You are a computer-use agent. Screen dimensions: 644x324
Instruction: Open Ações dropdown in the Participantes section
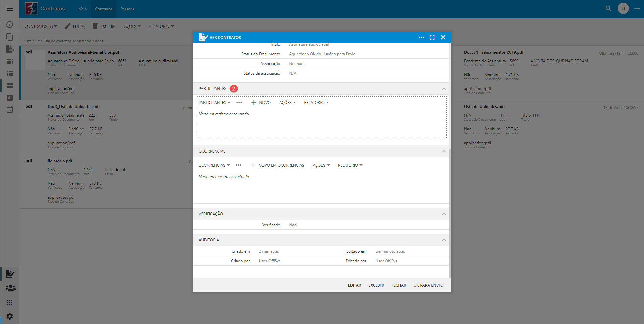[x=288, y=102]
